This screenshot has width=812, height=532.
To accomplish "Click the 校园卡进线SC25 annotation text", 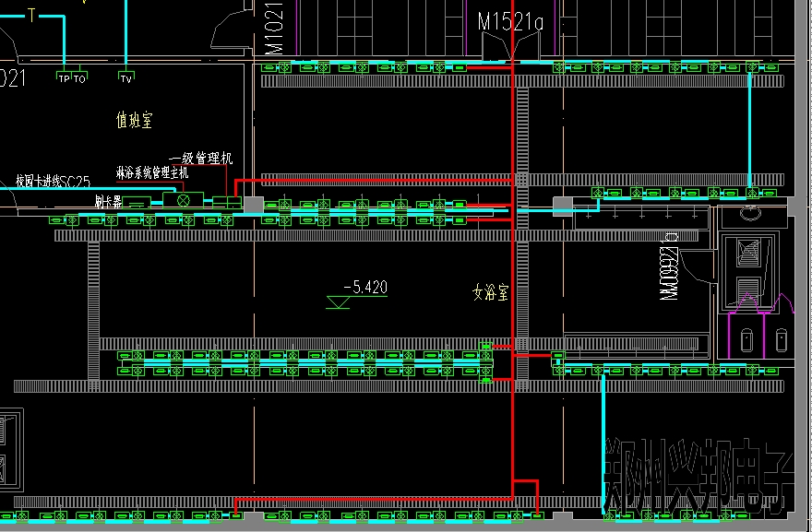I will (x=53, y=182).
